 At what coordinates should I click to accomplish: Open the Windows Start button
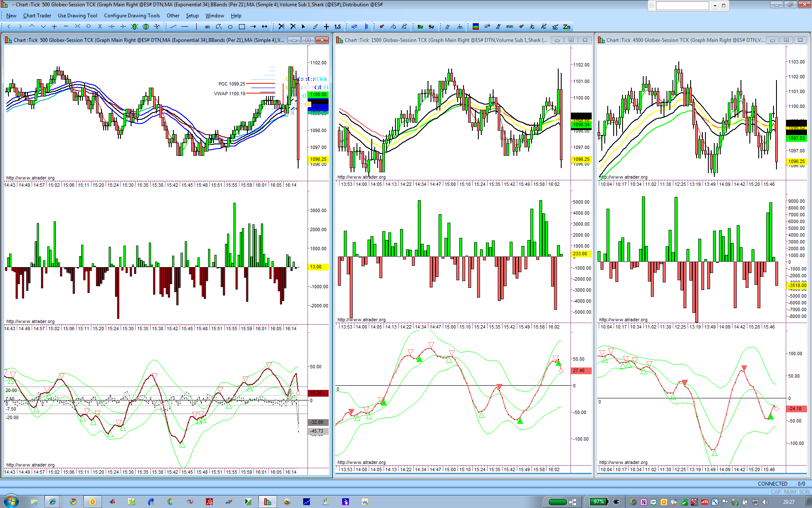click(x=11, y=502)
